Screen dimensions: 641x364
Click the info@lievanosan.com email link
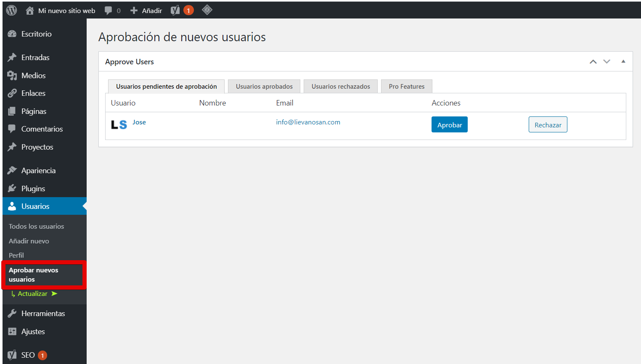point(308,122)
